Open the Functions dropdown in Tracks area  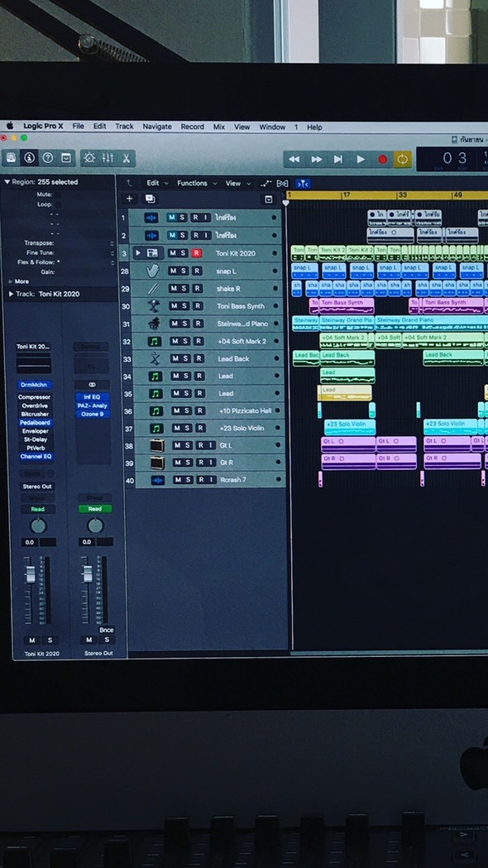click(x=196, y=183)
